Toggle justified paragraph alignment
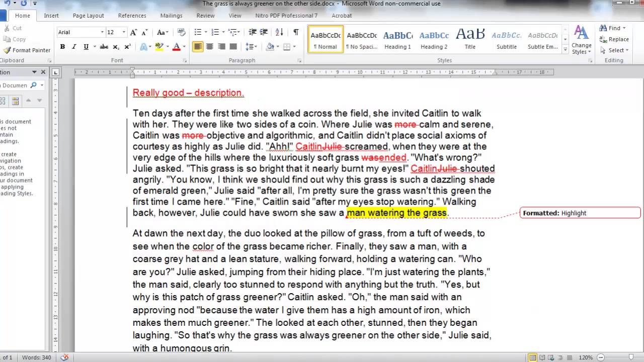The image size is (644, 362). point(233,46)
